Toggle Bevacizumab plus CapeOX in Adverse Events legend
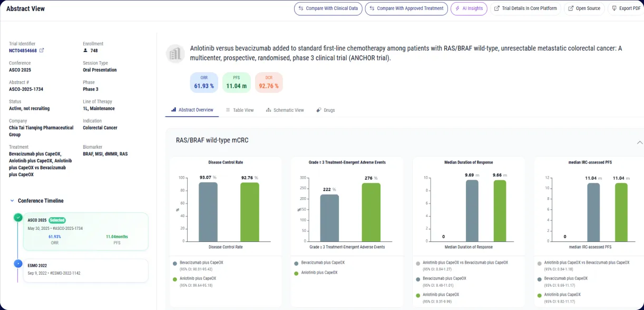The width and height of the screenshot is (644, 310). pos(319,263)
